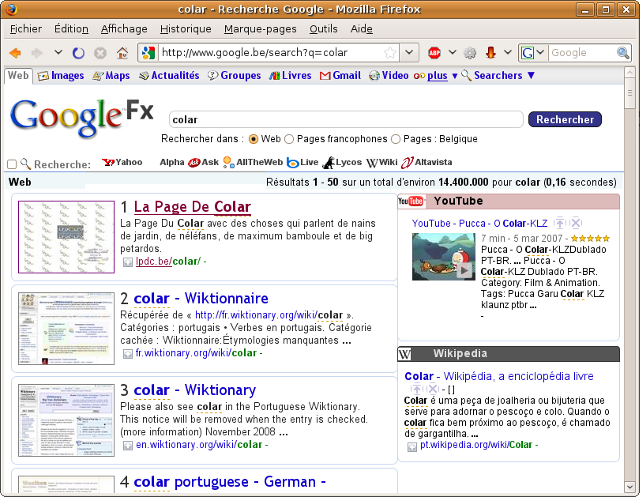Click the gear extension icon in toolbar

tap(470, 53)
